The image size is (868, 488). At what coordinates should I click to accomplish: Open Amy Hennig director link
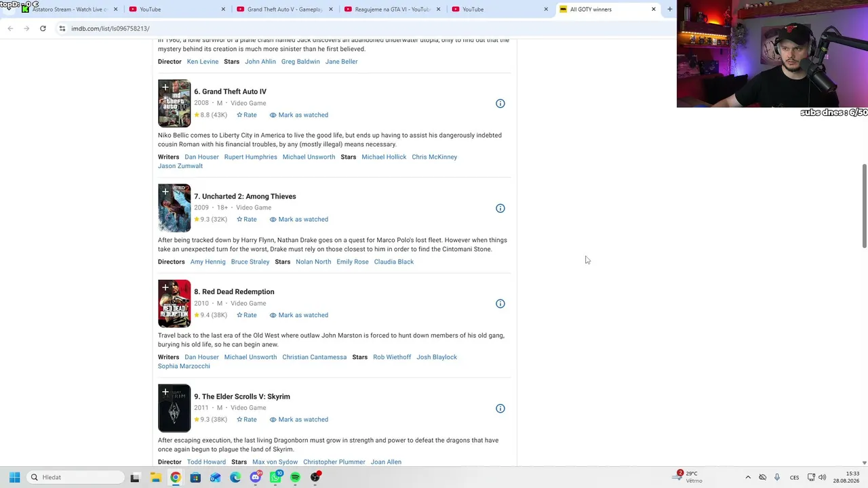pyautogui.click(x=208, y=262)
